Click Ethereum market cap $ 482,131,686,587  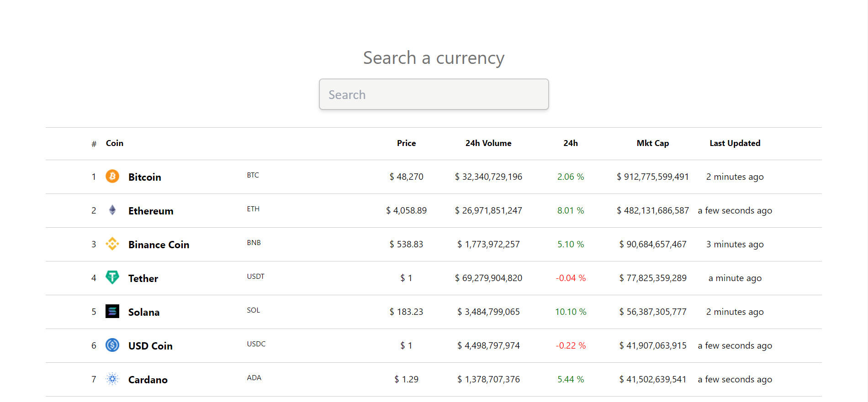[653, 210]
